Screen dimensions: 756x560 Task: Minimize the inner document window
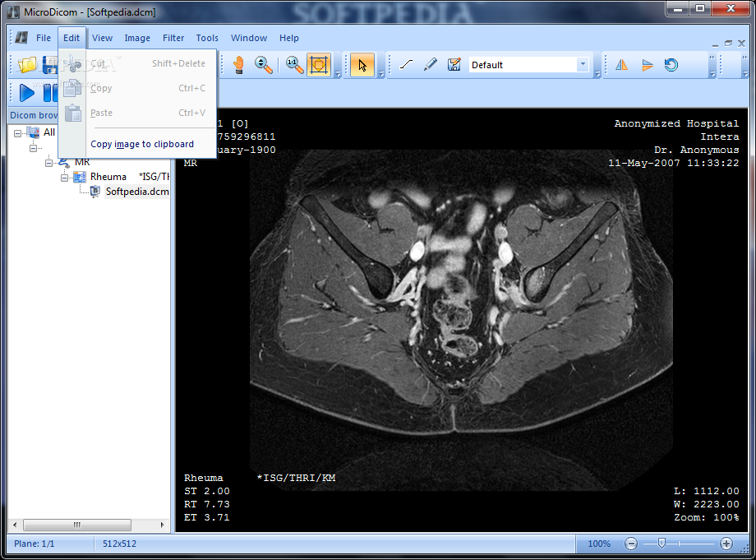pos(715,44)
